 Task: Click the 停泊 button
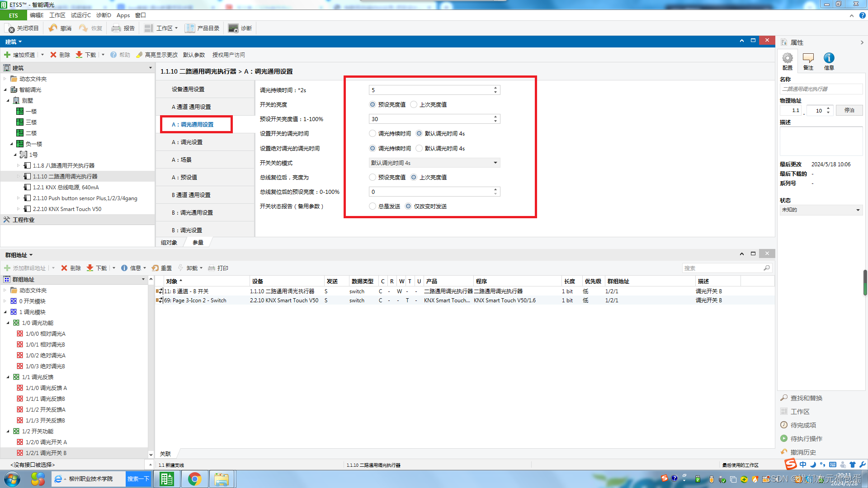coord(849,110)
